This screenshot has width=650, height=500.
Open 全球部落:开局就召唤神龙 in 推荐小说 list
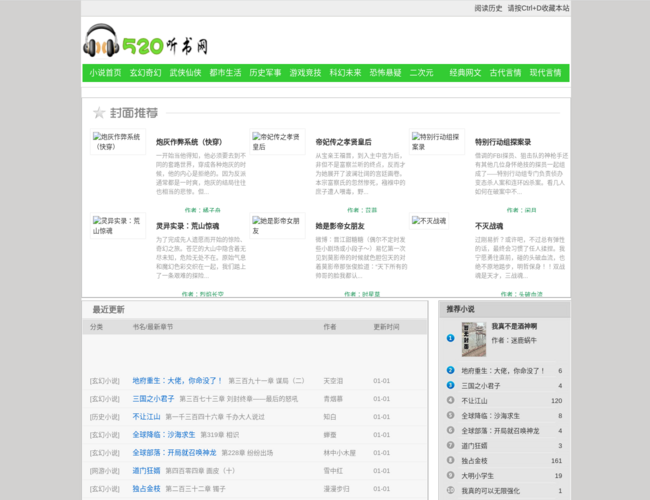coord(500,431)
